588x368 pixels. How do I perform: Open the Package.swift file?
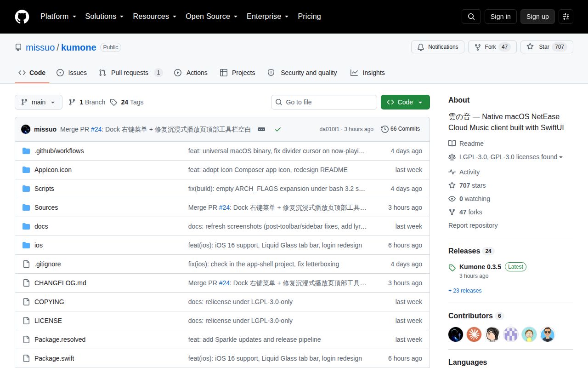pyautogui.click(x=54, y=358)
